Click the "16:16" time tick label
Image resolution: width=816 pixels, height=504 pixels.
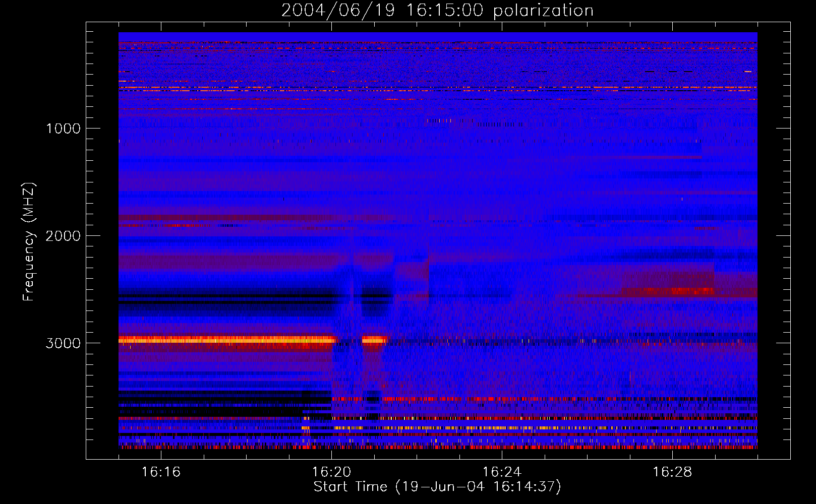pos(161,472)
